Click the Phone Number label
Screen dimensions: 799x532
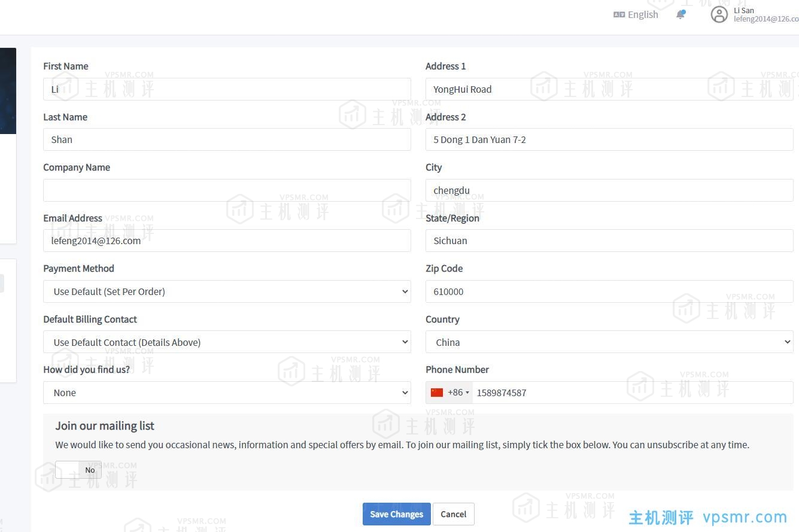pyautogui.click(x=457, y=369)
